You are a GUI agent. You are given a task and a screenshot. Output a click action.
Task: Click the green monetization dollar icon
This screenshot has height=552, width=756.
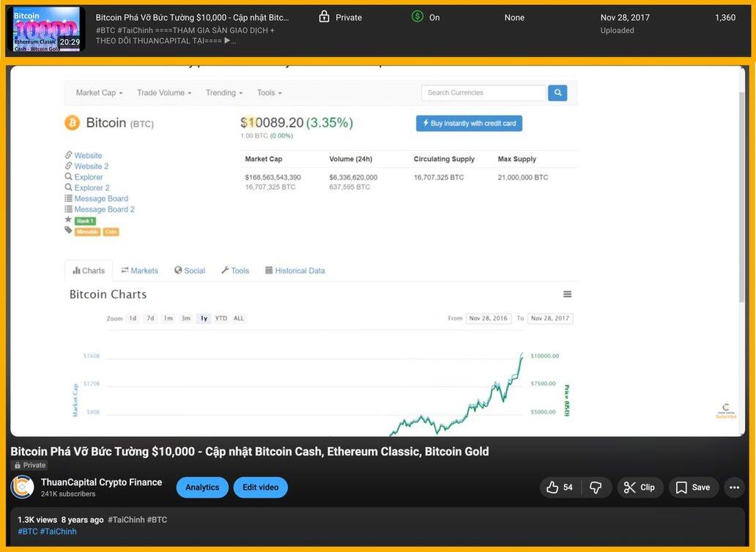(x=418, y=17)
